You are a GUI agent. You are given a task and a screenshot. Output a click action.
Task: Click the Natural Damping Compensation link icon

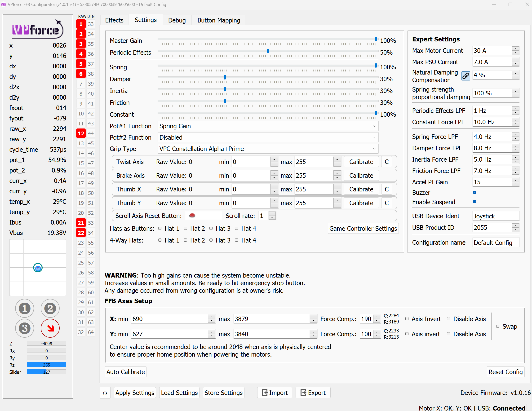point(465,76)
